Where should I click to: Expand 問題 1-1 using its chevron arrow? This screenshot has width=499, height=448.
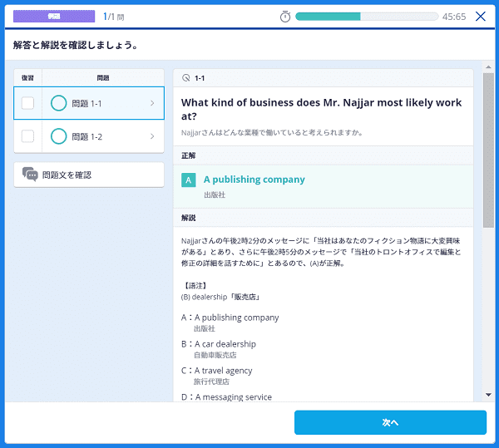click(151, 103)
